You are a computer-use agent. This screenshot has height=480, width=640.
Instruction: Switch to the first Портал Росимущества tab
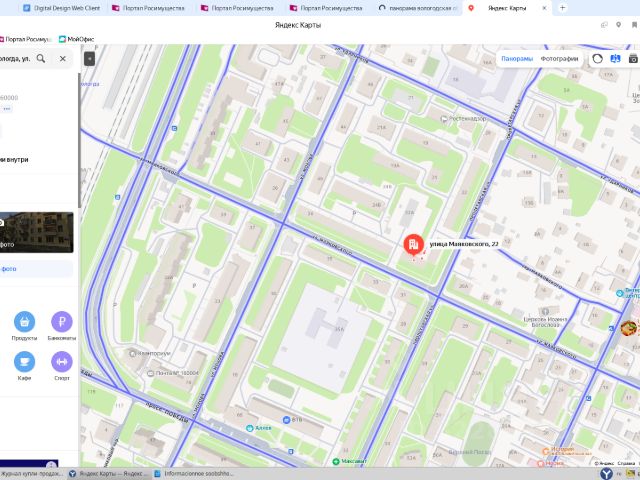pos(149,8)
